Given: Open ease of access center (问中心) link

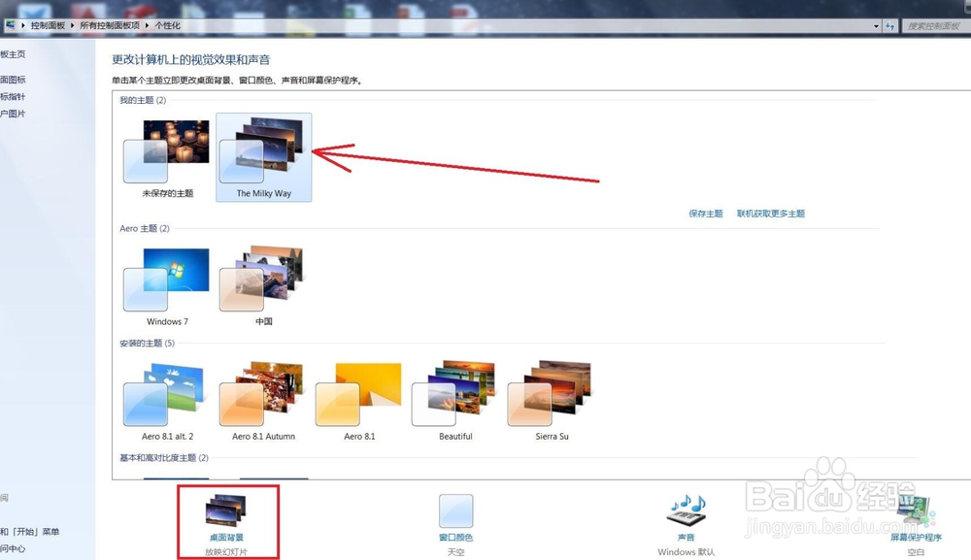Looking at the screenshot, I should coord(13,548).
